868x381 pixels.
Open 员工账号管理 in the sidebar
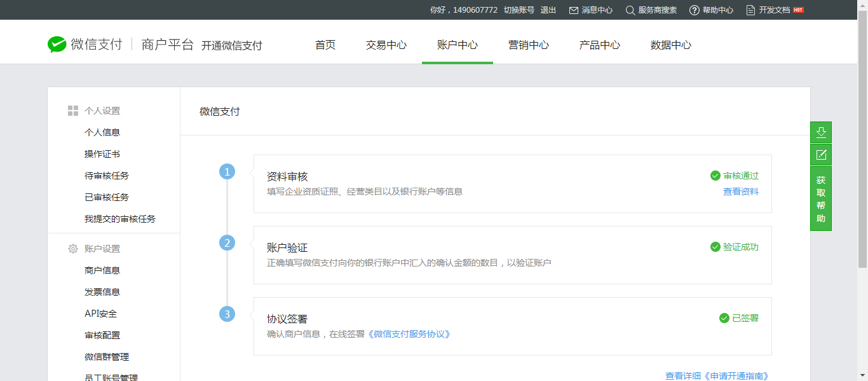click(x=111, y=377)
